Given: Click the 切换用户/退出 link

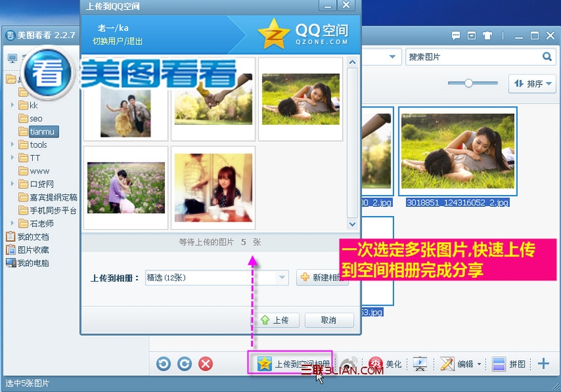Looking at the screenshot, I should 117,41.
